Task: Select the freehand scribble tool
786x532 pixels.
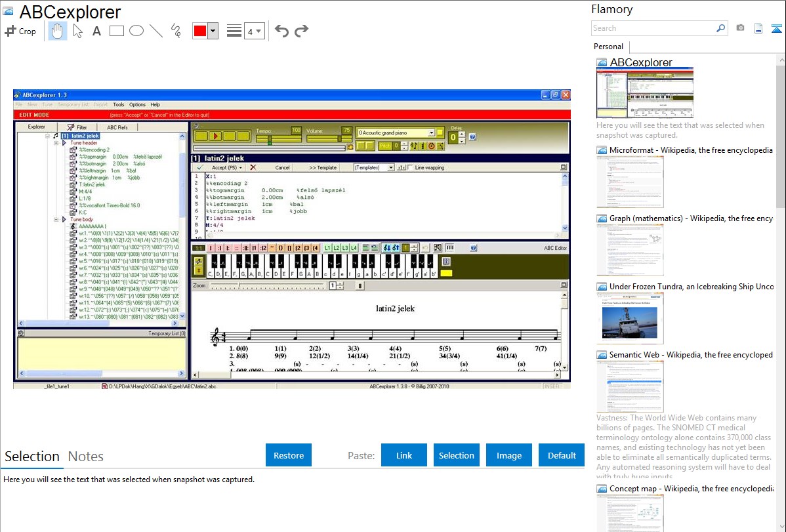Action: (175, 31)
